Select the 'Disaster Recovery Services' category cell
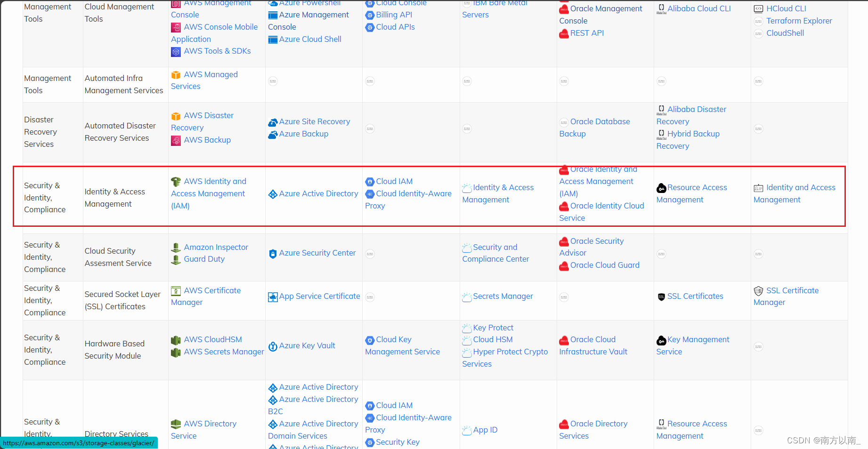The image size is (868, 449). click(53, 132)
